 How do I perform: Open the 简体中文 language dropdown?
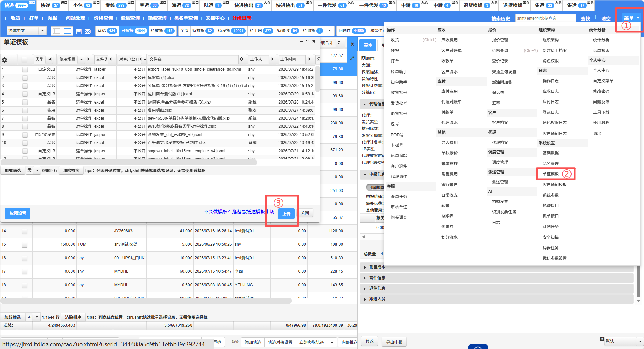click(x=26, y=31)
